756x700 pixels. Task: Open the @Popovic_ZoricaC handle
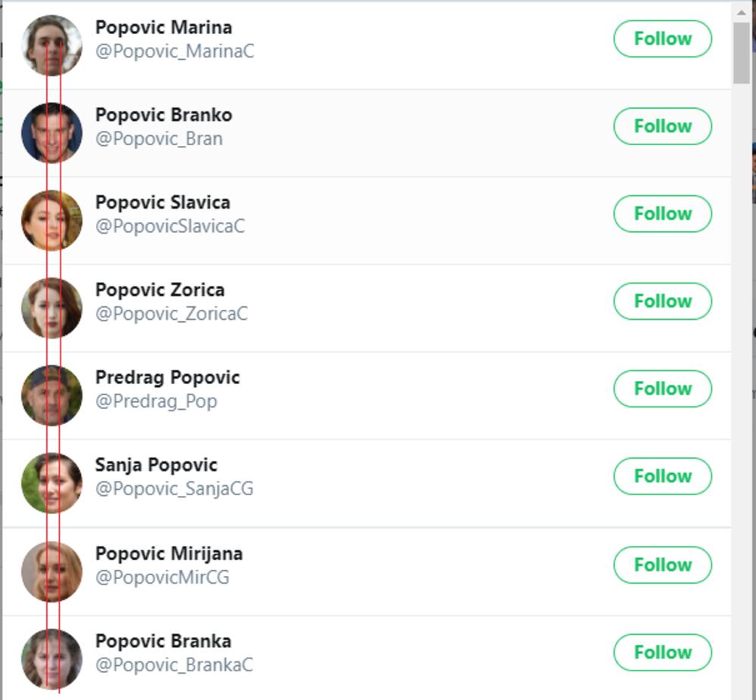(x=172, y=314)
